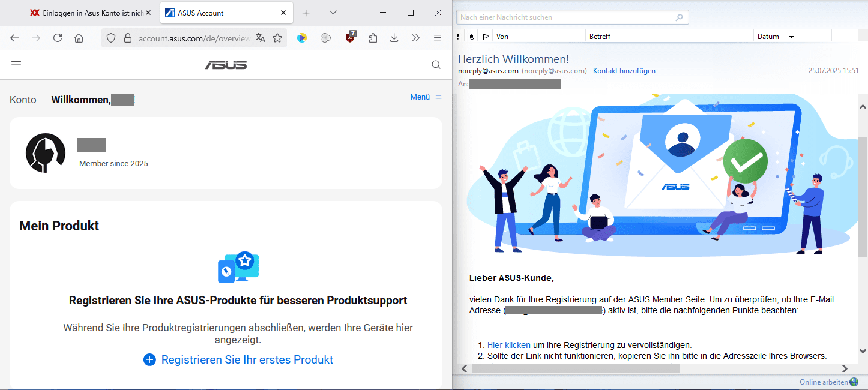List all tabs dropdown arrow
868x390 pixels.
tap(333, 13)
